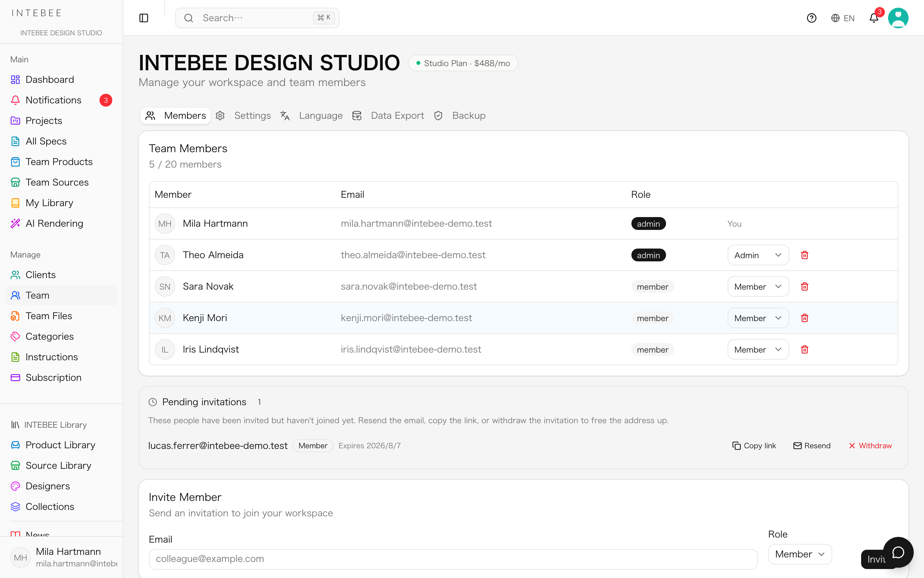Withdraw the lucas.ferrer invitation
The image size is (924, 578).
click(870, 445)
